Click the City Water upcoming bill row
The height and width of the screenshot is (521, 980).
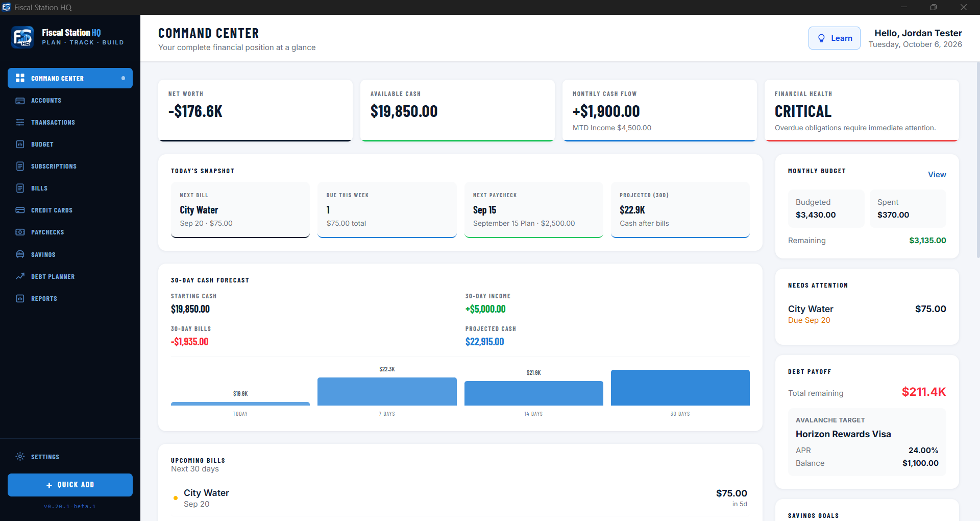click(460, 498)
